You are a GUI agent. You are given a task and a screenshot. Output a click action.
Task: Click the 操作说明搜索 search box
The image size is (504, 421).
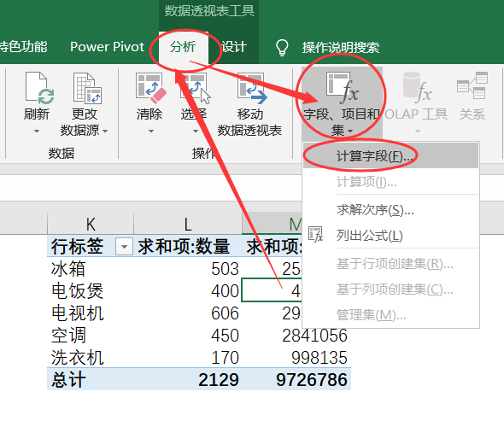pyautogui.click(x=341, y=48)
